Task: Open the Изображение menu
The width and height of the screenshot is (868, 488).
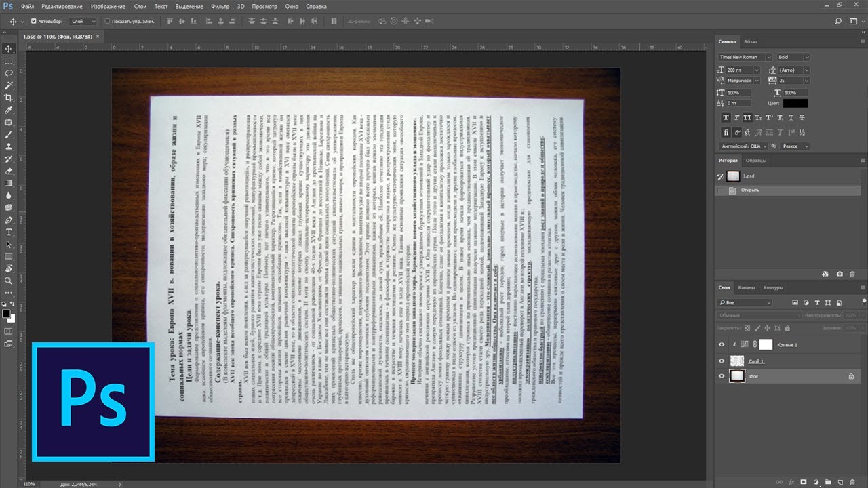Action: point(108,6)
